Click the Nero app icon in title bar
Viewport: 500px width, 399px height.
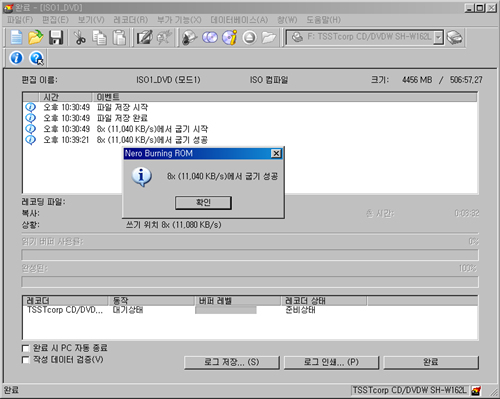8,8
